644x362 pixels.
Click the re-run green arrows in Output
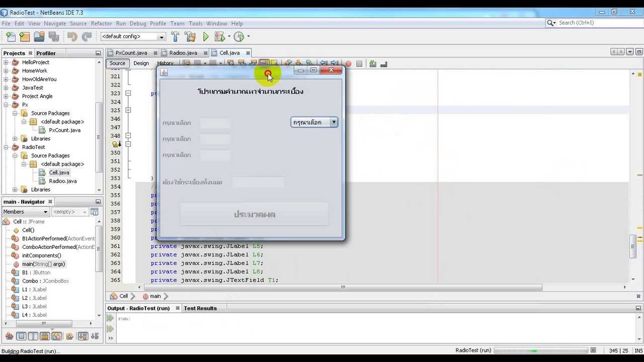click(x=110, y=318)
